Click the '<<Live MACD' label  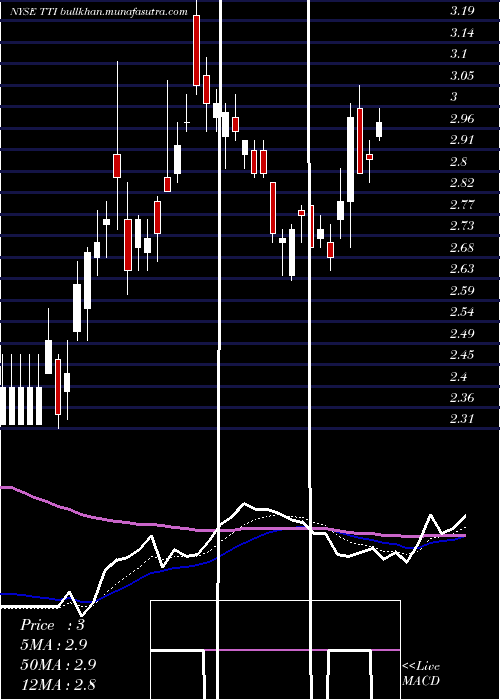[421, 673]
